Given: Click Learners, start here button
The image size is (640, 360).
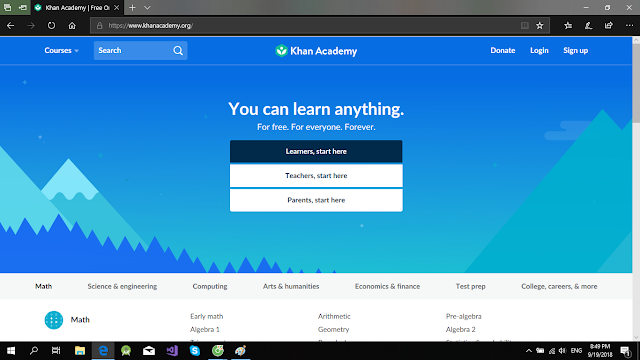Looking at the screenshot, I should 316,151.
